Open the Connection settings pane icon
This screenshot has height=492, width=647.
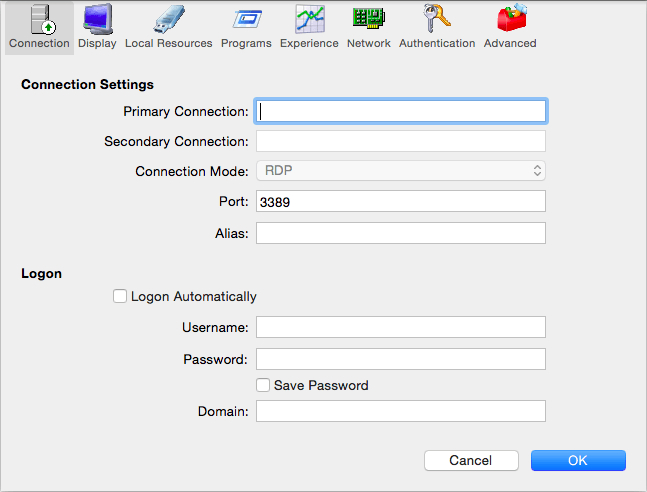[43, 19]
